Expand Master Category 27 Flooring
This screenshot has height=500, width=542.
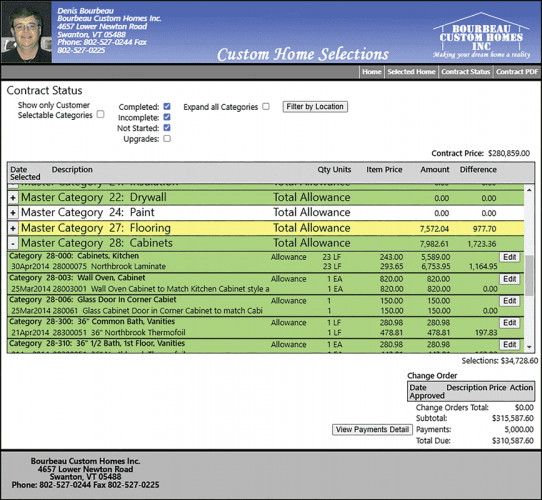click(13, 228)
